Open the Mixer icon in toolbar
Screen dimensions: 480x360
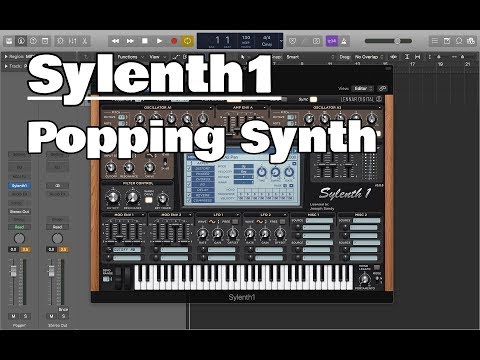(x=72, y=41)
